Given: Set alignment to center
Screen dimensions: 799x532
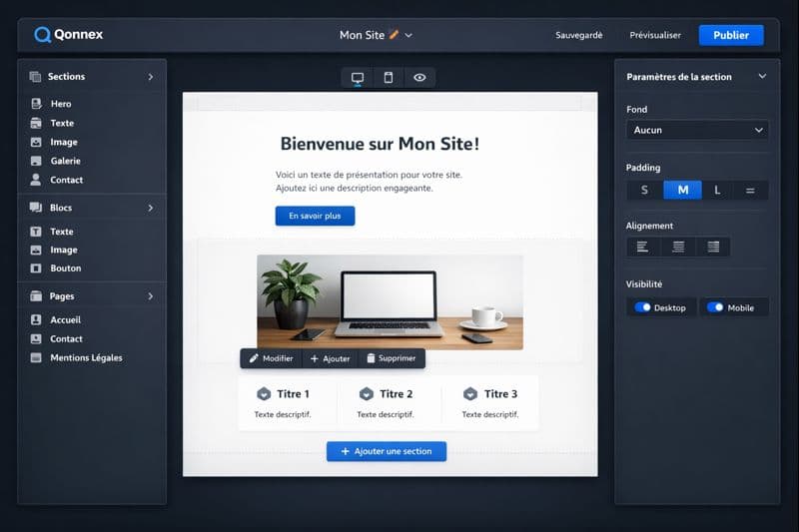Looking at the screenshot, I should coord(678,247).
